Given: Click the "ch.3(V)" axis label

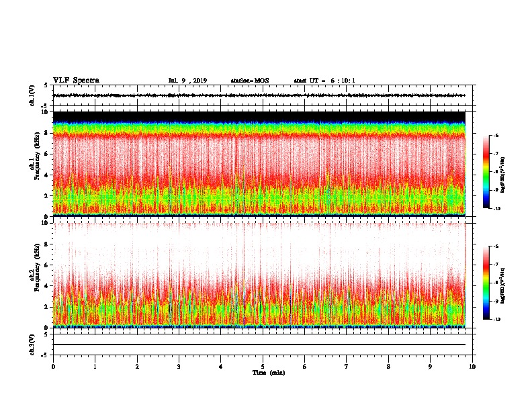Looking at the screenshot, I should click(x=32, y=345).
